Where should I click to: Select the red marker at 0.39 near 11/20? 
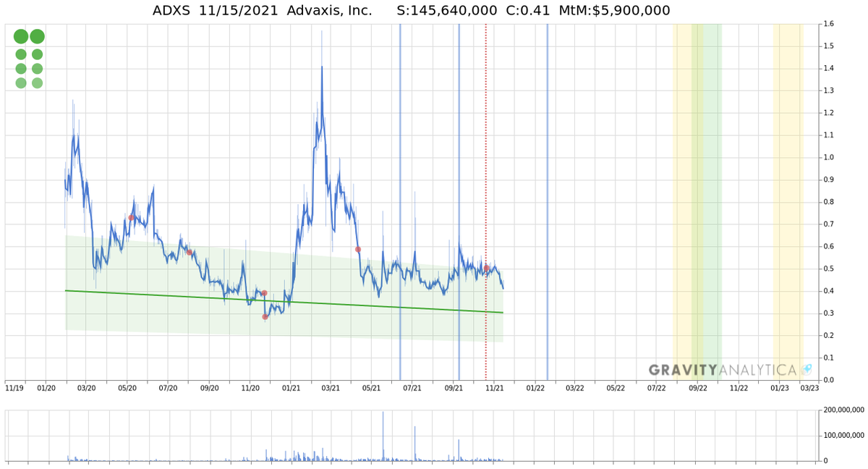[265, 293]
